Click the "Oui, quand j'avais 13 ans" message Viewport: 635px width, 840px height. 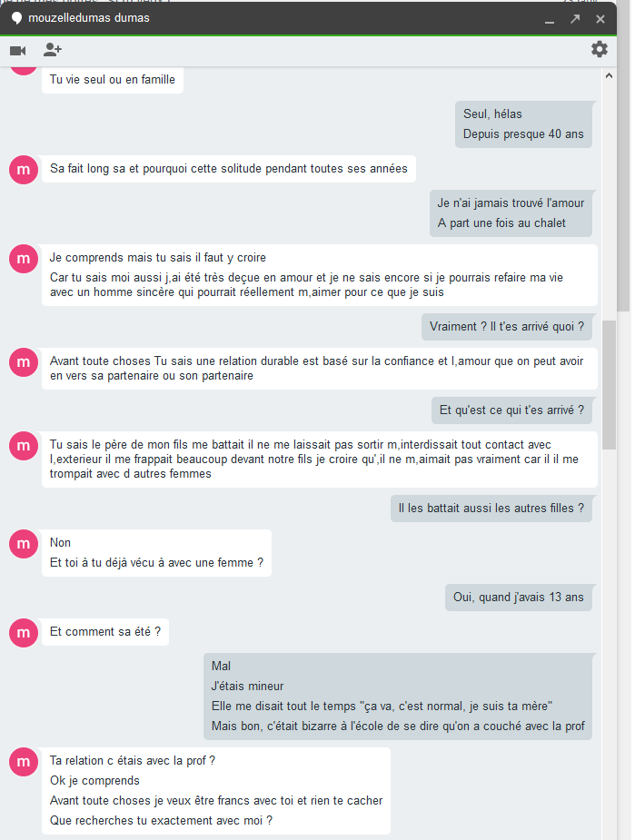[x=519, y=597]
